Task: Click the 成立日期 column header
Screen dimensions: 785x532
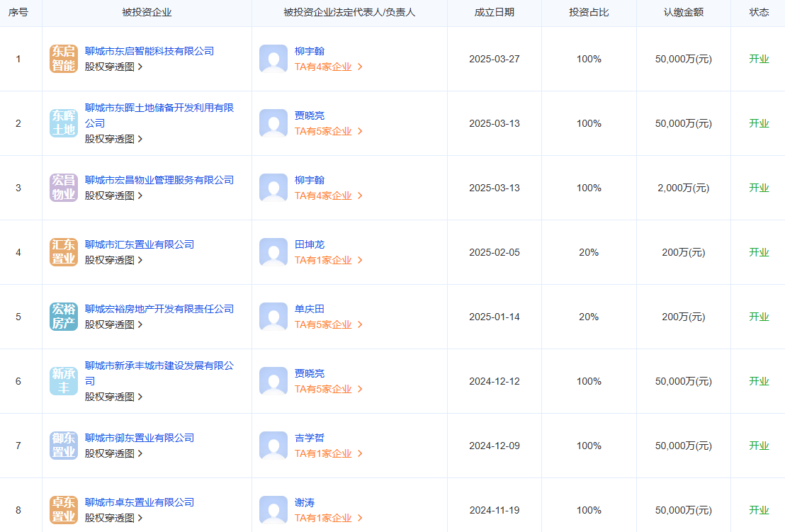Action: tap(494, 13)
